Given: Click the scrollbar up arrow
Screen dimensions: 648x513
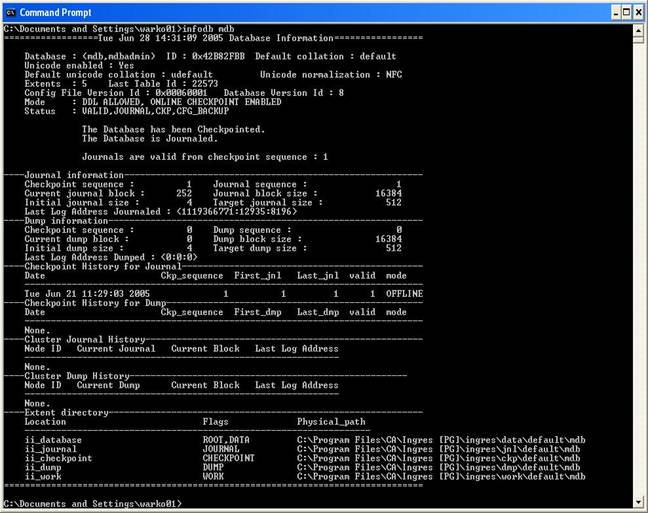Looking at the screenshot, I should click(x=638, y=30).
